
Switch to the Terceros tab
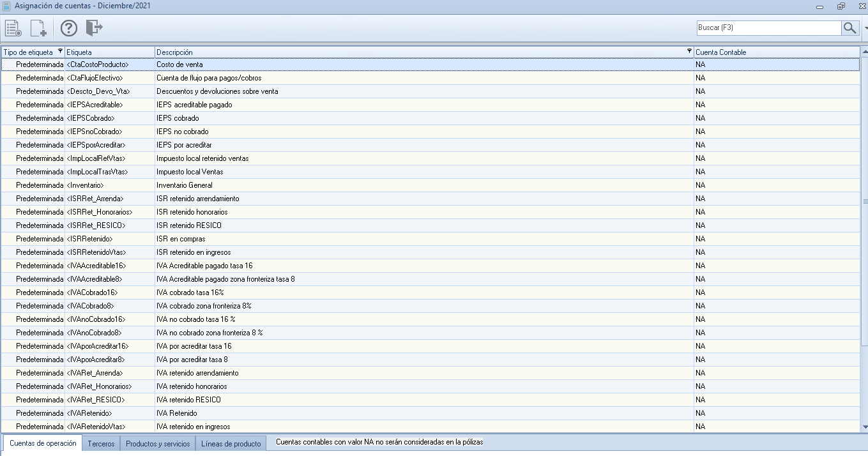pyautogui.click(x=101, y=444)
